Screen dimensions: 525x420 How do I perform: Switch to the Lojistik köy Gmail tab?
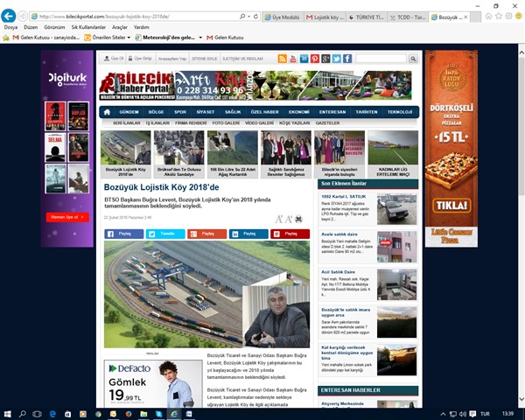(325, 17)
